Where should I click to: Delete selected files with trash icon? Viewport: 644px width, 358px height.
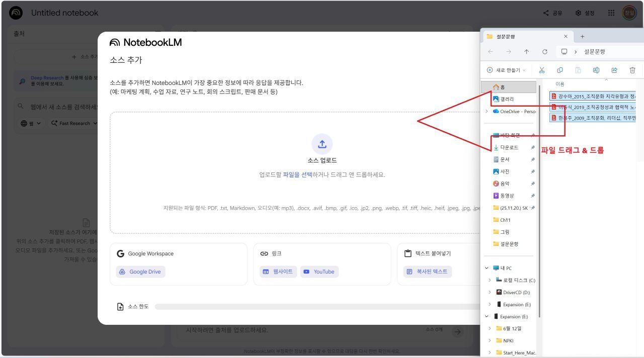pos(632,70)
